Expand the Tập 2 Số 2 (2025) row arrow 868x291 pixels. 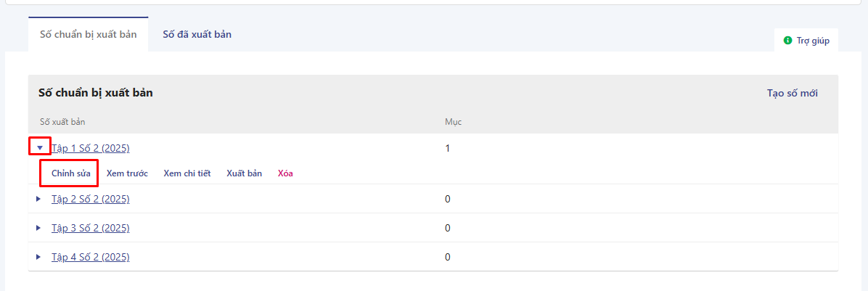[39, 199]
